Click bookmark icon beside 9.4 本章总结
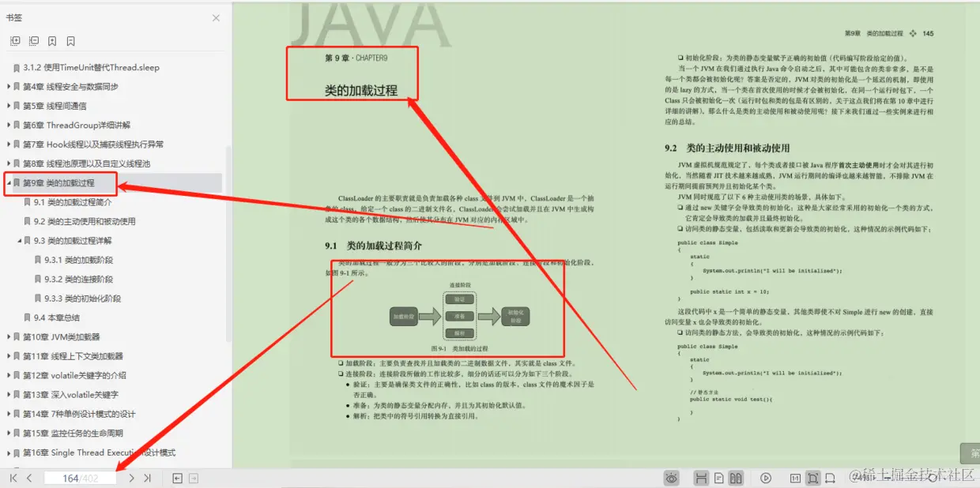 tap(27, 317)
